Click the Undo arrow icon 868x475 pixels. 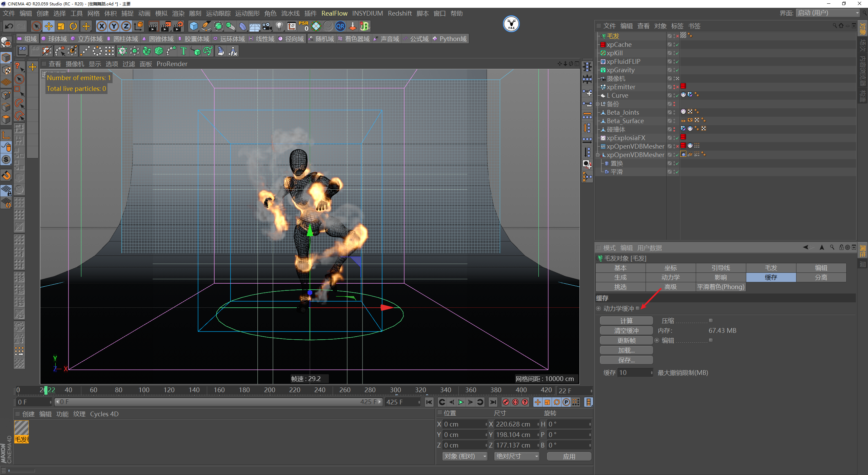(9, 26)
